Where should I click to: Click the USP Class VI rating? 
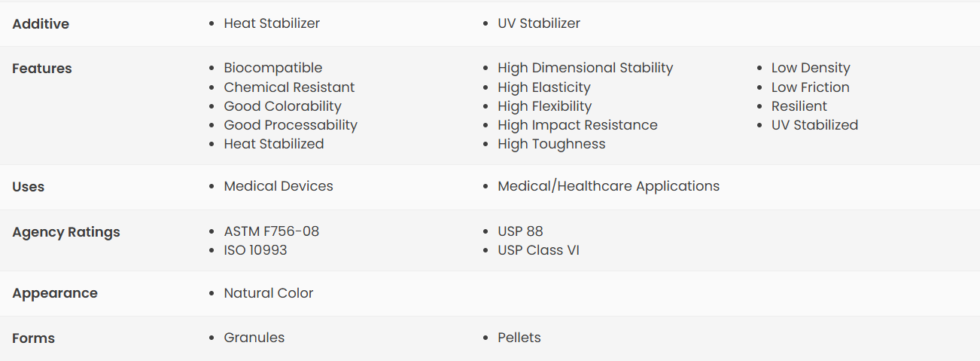(538, 250)
